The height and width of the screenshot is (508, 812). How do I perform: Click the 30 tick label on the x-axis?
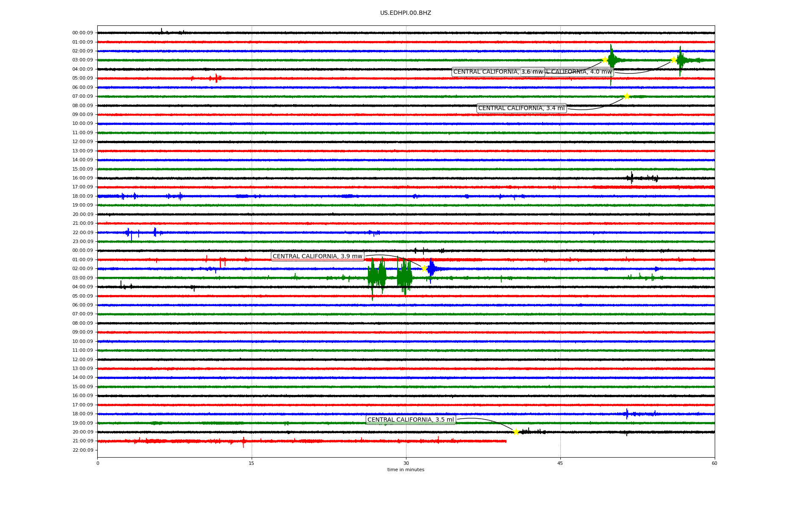[x=406, y=463]
